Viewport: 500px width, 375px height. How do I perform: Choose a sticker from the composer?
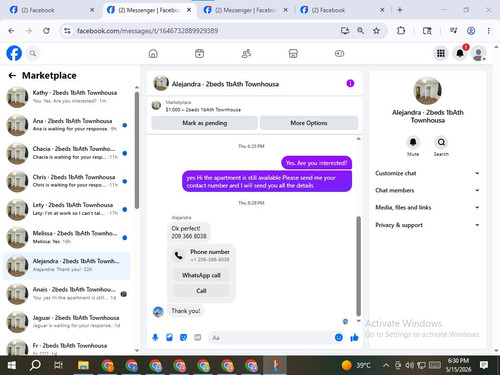[x=183, y=338]
